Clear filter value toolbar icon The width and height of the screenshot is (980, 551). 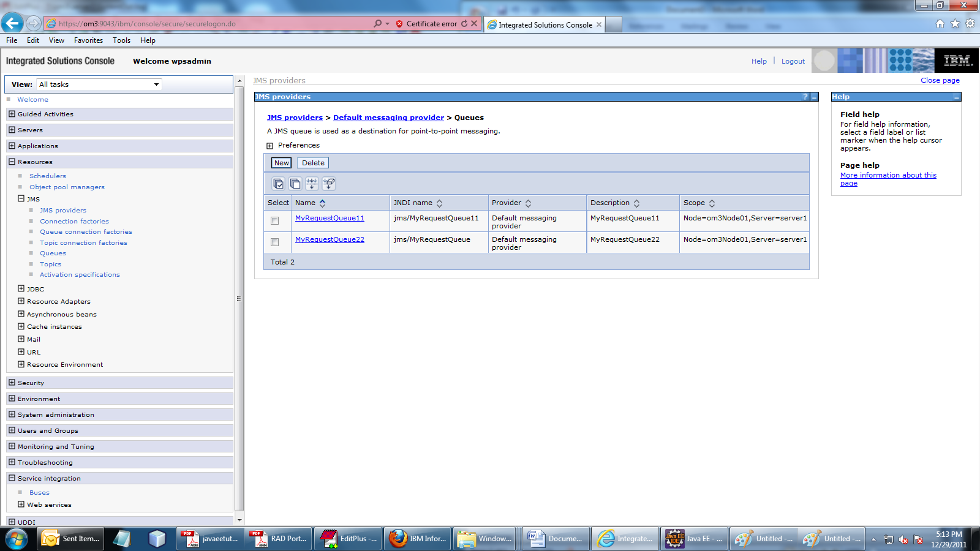coord(329,184)
